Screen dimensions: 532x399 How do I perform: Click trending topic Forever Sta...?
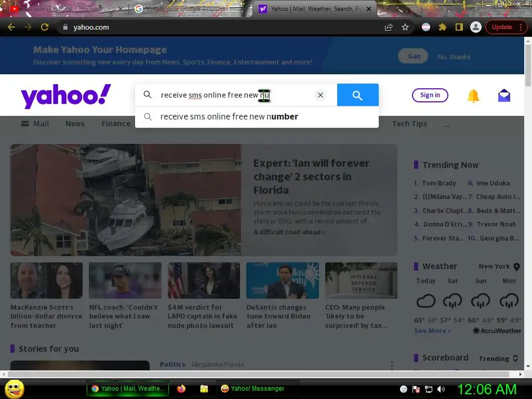pyautogui.click(x=443, y=238)
